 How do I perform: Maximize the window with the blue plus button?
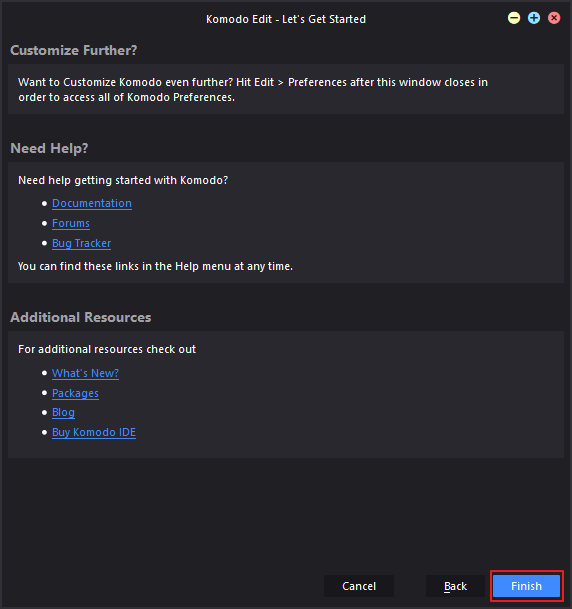(534, 18)
